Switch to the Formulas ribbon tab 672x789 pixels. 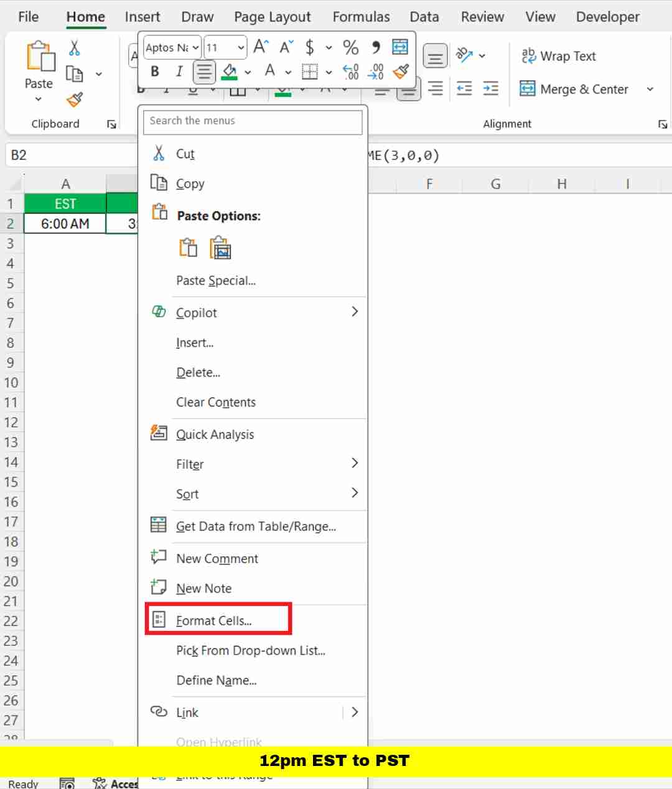click(361, 17)
